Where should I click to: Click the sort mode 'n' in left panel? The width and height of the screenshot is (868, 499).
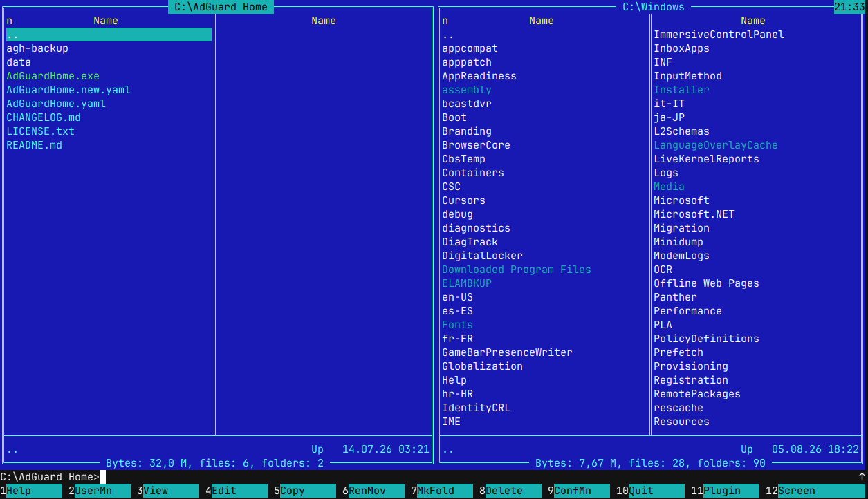9,21
